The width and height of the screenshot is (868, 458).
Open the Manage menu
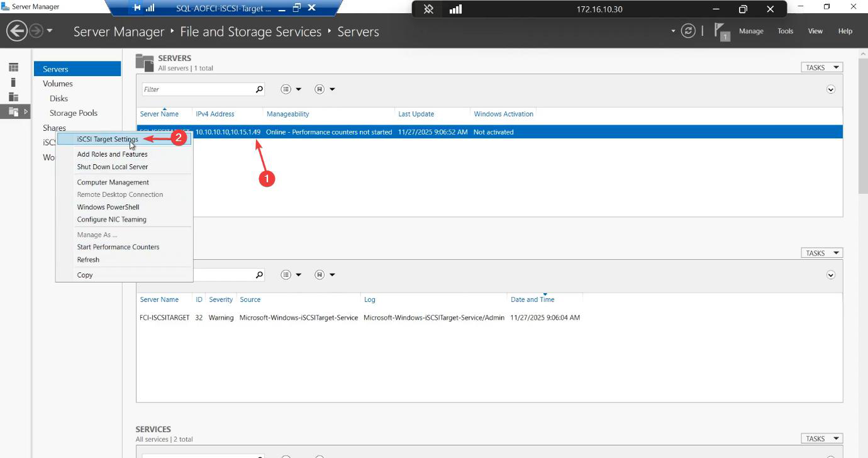[751, 31]
